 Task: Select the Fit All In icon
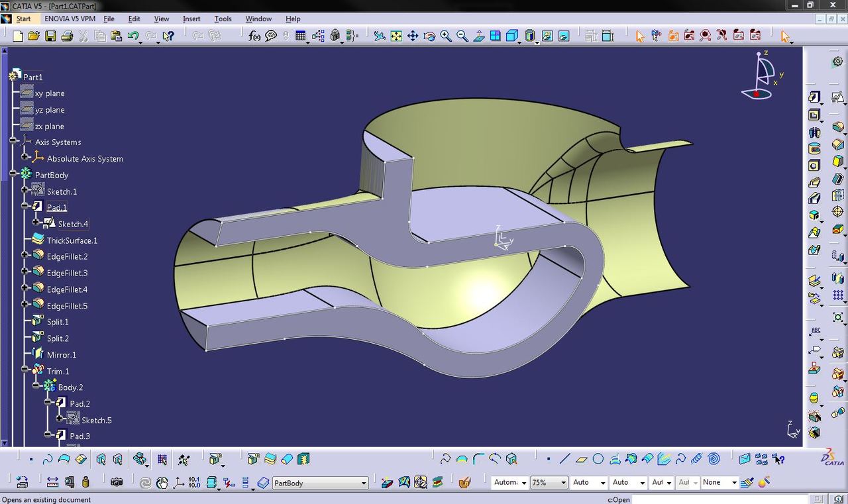tap(396, 36)
